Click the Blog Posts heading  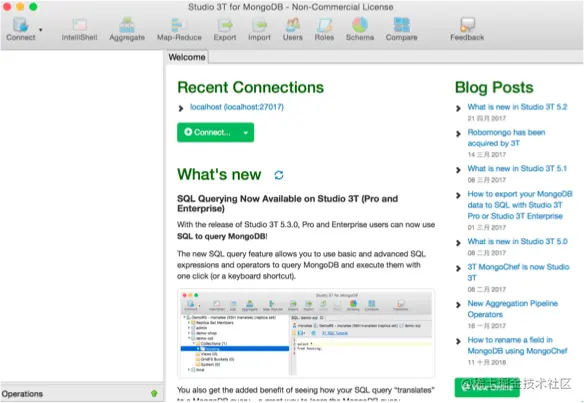point(494,88)
